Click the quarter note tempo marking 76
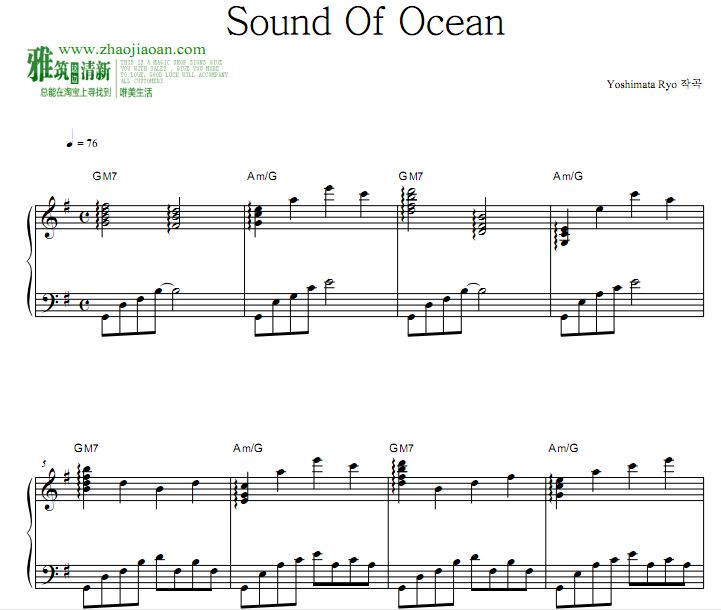 pyautogui.click(x=81, y=143)
